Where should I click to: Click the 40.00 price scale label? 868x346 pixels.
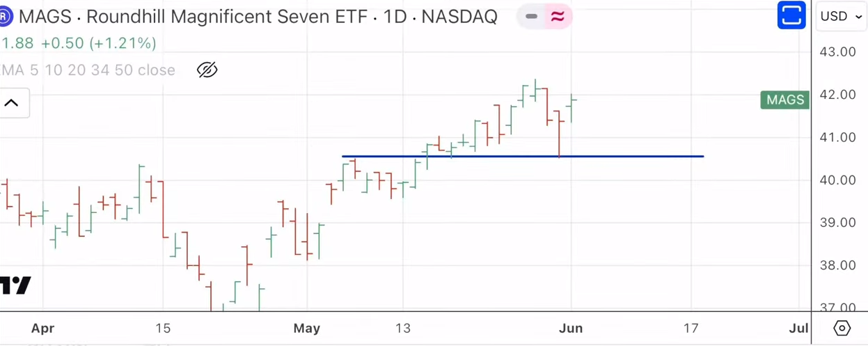click(838, 180)
